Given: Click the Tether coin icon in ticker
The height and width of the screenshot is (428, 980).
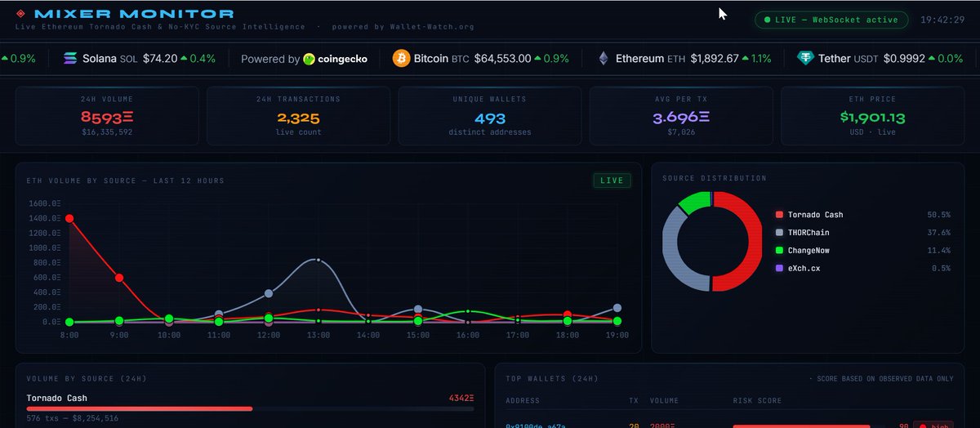Looking at the screenshot, I should tap(806, 59).
